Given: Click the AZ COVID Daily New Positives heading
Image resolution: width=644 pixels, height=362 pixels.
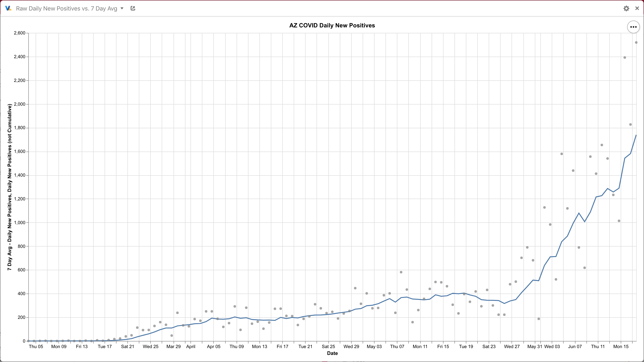Looking at the screenshot, I should tap(332, 25).
